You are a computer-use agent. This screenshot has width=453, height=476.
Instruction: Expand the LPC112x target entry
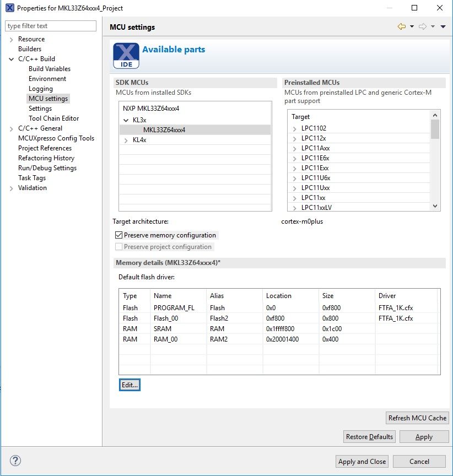(x=294, y=139)
